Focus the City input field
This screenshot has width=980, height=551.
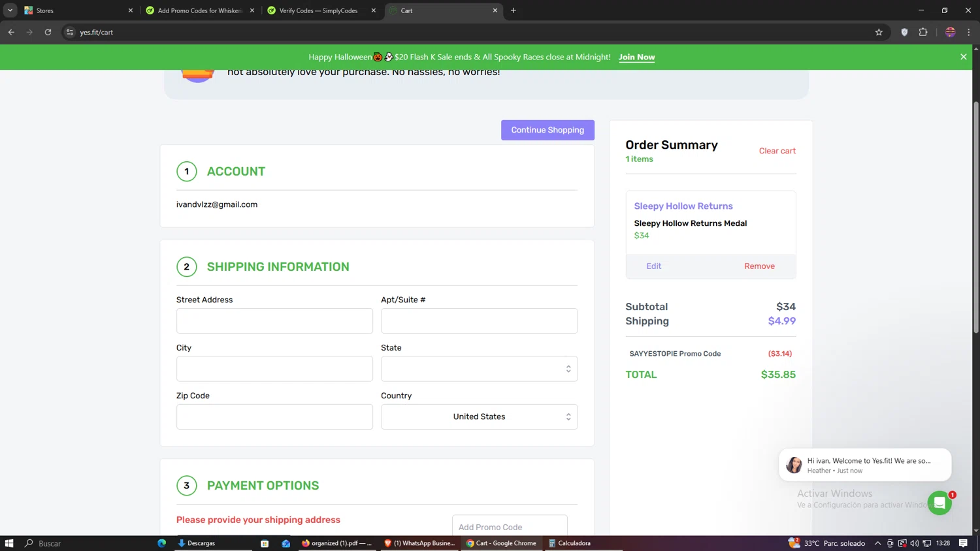[274, 369]
